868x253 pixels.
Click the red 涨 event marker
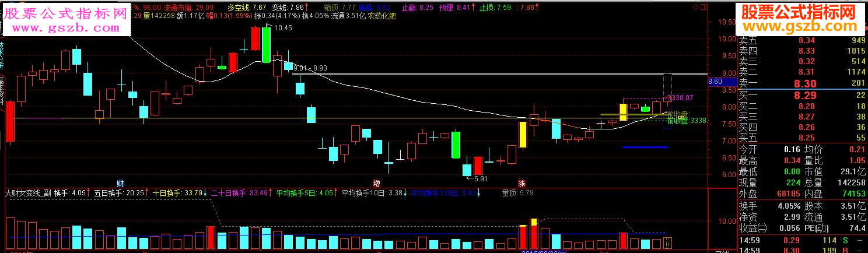(521, 182)
